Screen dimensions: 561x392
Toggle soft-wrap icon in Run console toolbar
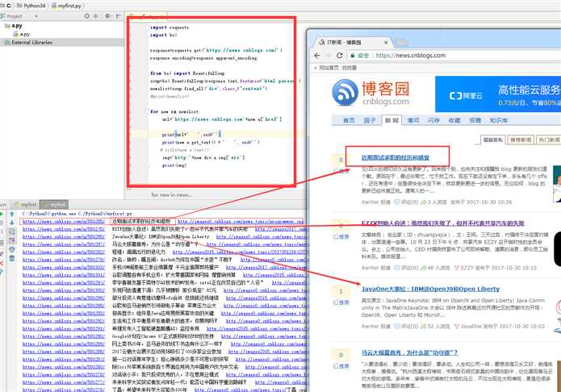12,231
